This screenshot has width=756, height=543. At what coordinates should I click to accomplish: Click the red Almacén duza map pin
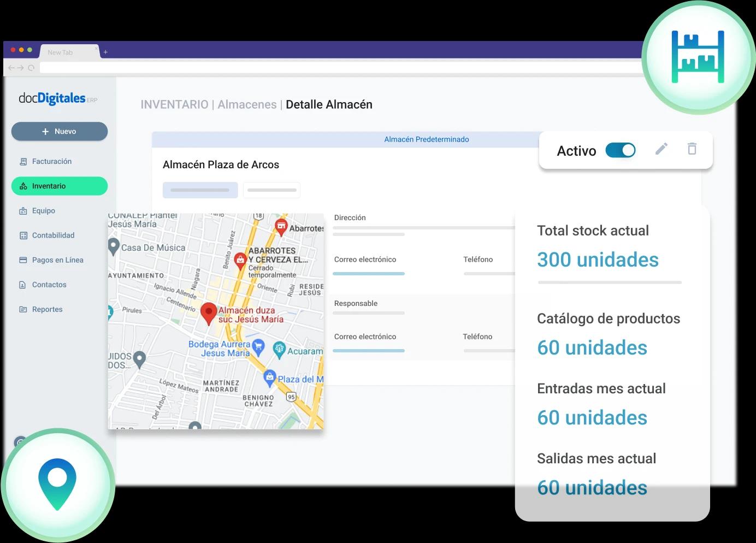point(208,313)
